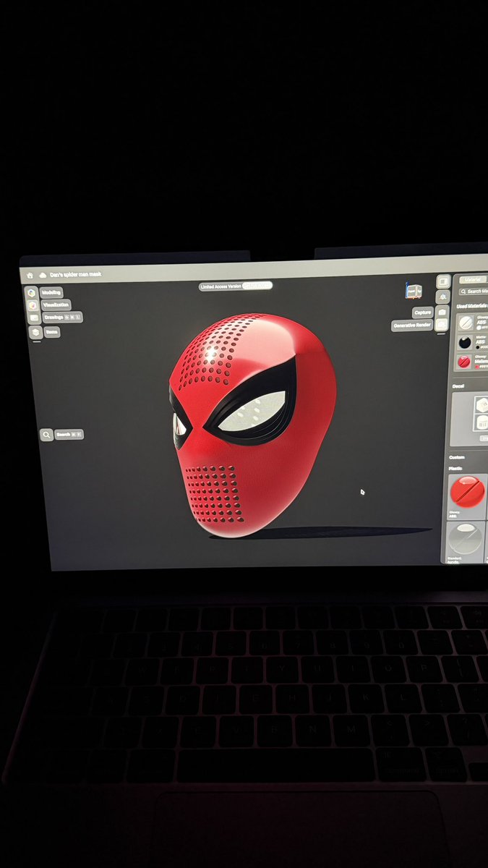This screenshot has width=488, height=868.
Task: Click the Search Materials field
Action: click(473, 292)
